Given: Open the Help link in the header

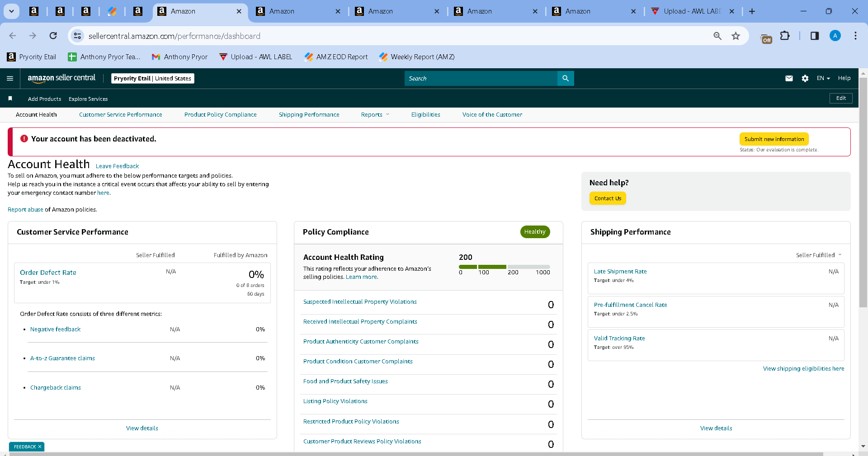Looking at the screenshot, I should pos(844,78).
